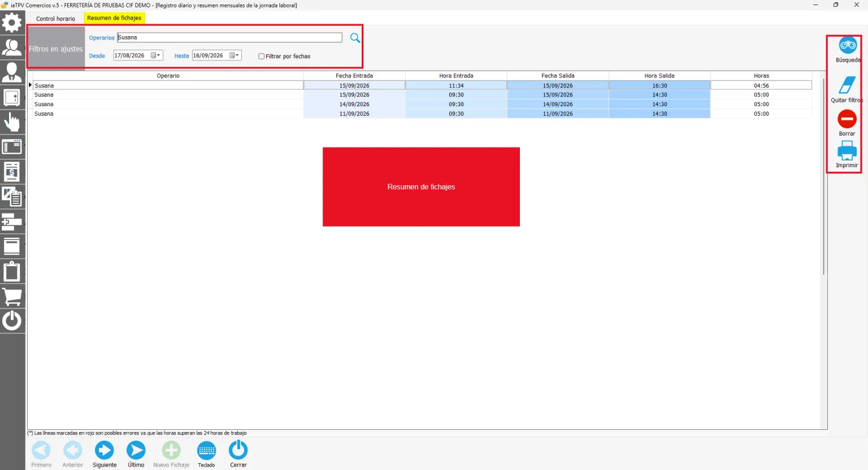Screen dimensions: 868x470
Task: Open the settings gear in the sidebar
Action: coord(12,23)
